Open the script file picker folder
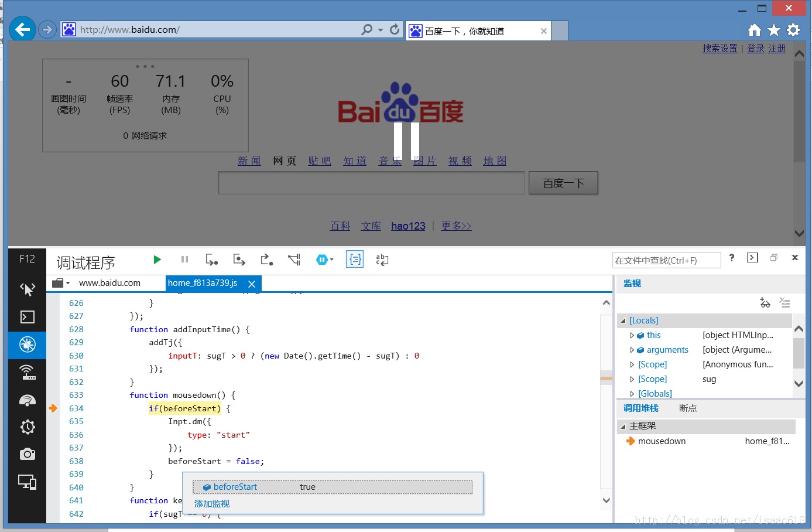The image size is (812, 532). pos(60,283)
